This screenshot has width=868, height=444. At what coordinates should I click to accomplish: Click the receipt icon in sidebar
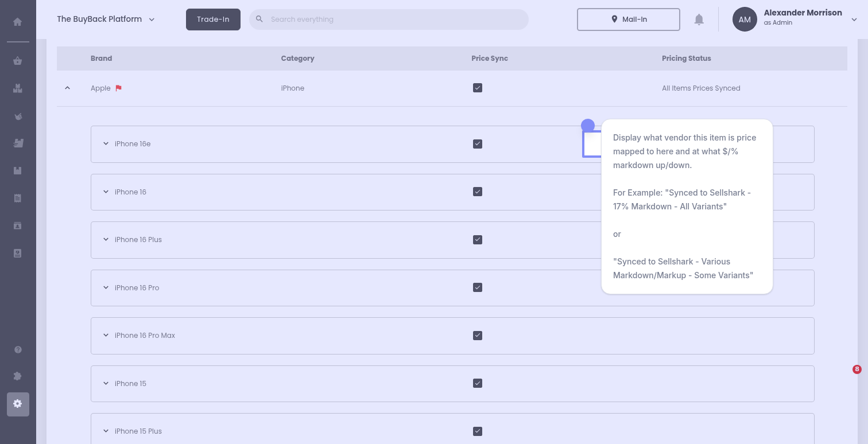click(x=18, y=198)
